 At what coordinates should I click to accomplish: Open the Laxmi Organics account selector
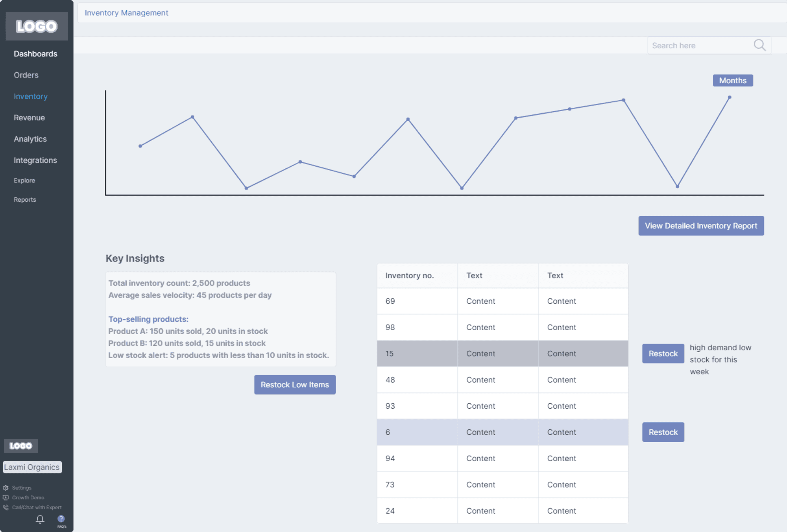coord(32,467)
